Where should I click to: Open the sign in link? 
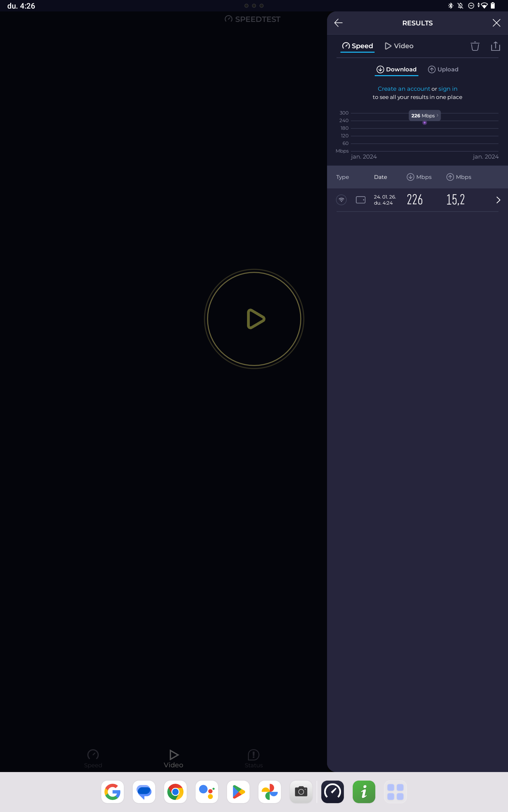pos(448,88)
